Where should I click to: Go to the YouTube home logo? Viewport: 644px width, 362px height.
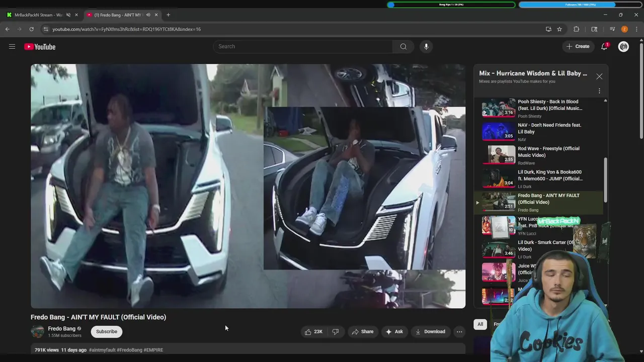click(40, 47)
